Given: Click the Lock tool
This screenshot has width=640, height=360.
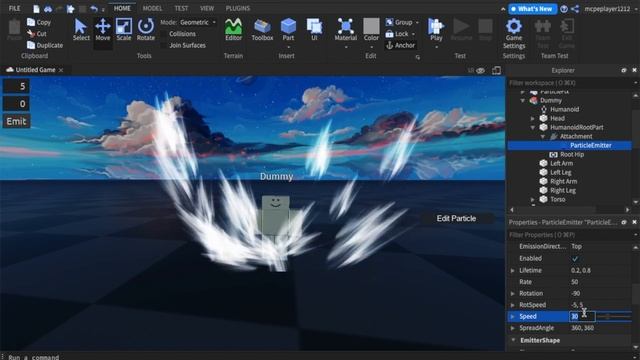Looking at the screenshot, I should pyautogui.click(x=397, y=34).
